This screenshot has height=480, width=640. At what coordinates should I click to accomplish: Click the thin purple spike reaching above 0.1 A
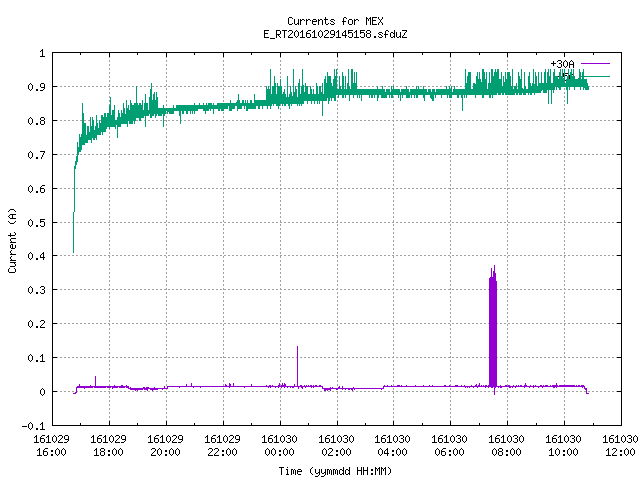coord(298,365)
